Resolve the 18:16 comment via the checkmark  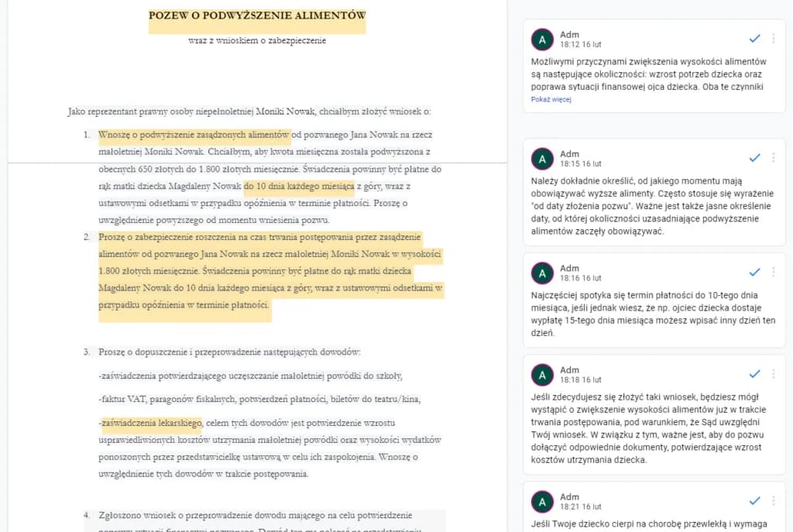(754, 272)
